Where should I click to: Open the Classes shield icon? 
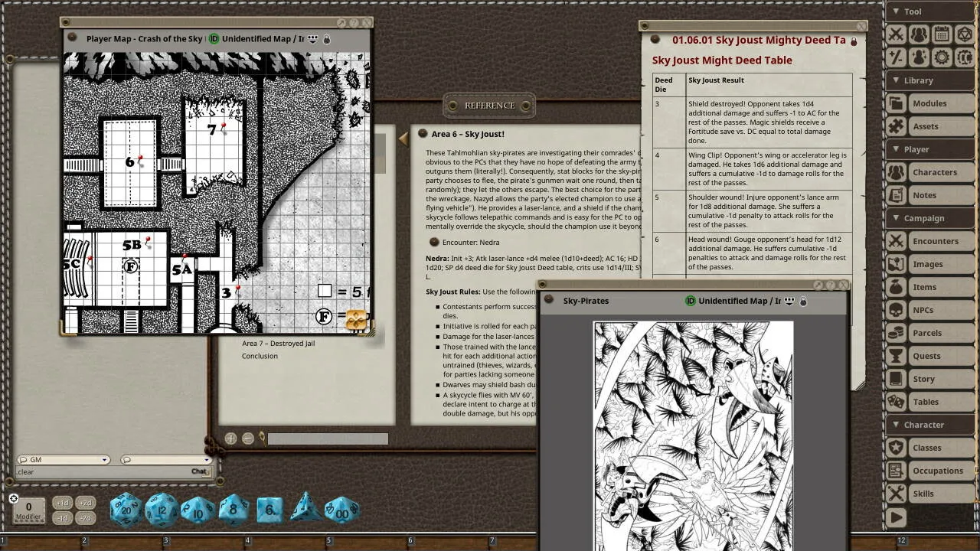coord(896,448)
